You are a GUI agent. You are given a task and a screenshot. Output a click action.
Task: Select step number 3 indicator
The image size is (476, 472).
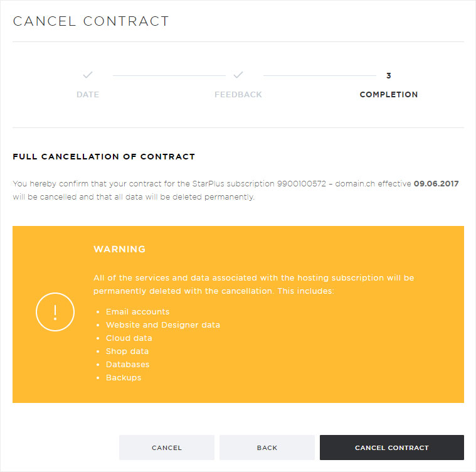tap(389, 75)
